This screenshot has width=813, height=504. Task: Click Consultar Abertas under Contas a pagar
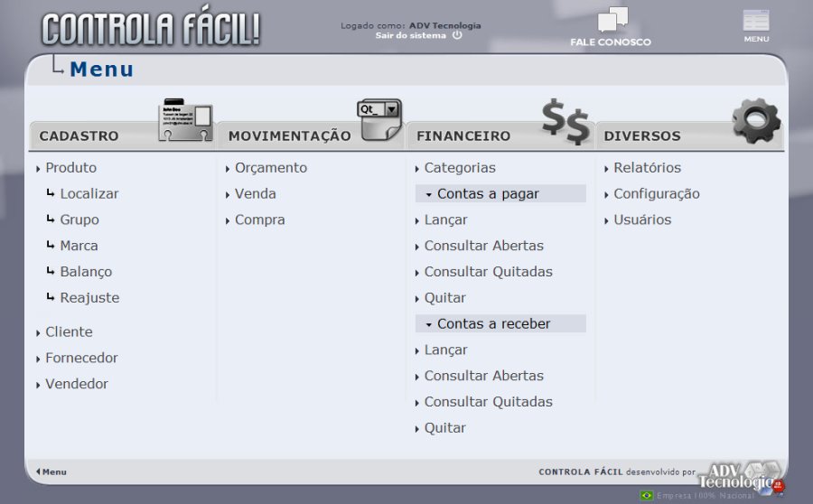click(x=484, y=246)
